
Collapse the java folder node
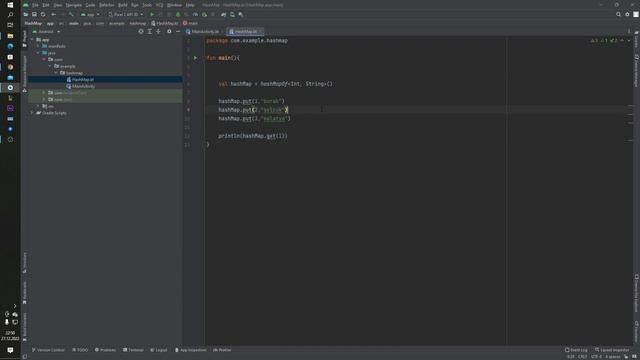(x=38, y=53)
